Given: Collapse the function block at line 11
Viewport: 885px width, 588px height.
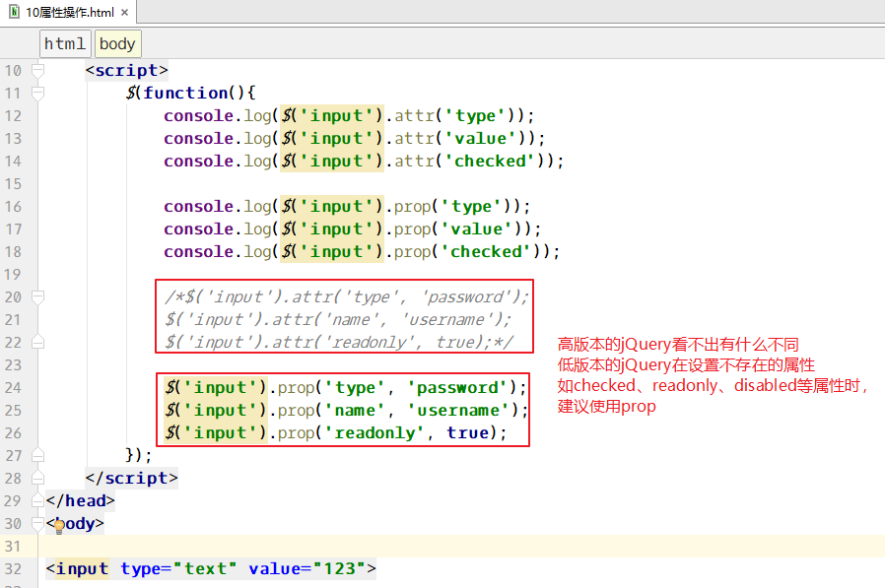Looking at the screenshot, I should pos(37,94).
